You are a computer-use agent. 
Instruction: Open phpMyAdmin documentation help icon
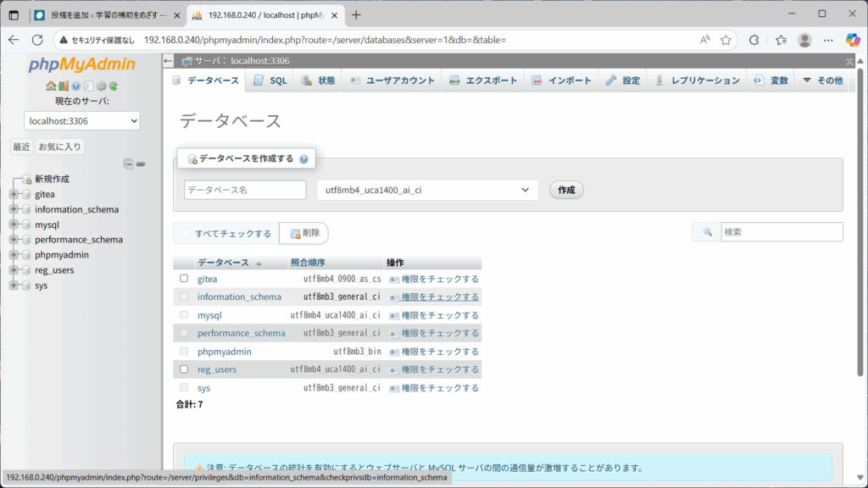pos(75,86)
